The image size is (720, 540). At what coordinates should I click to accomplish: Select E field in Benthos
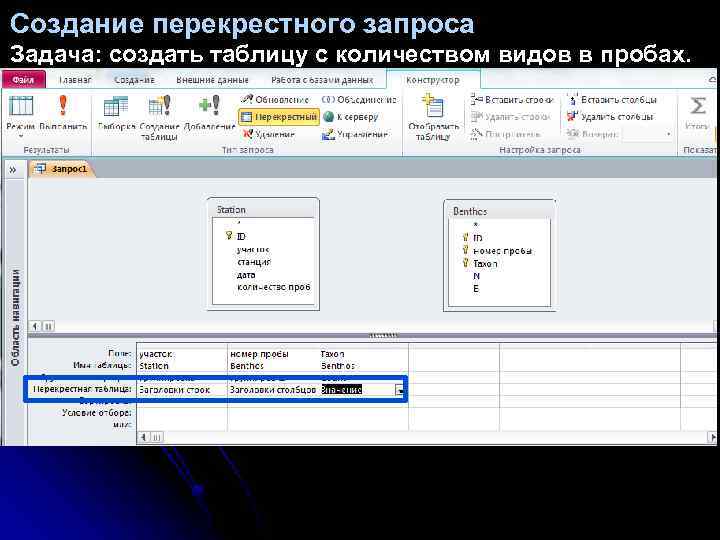476,288
